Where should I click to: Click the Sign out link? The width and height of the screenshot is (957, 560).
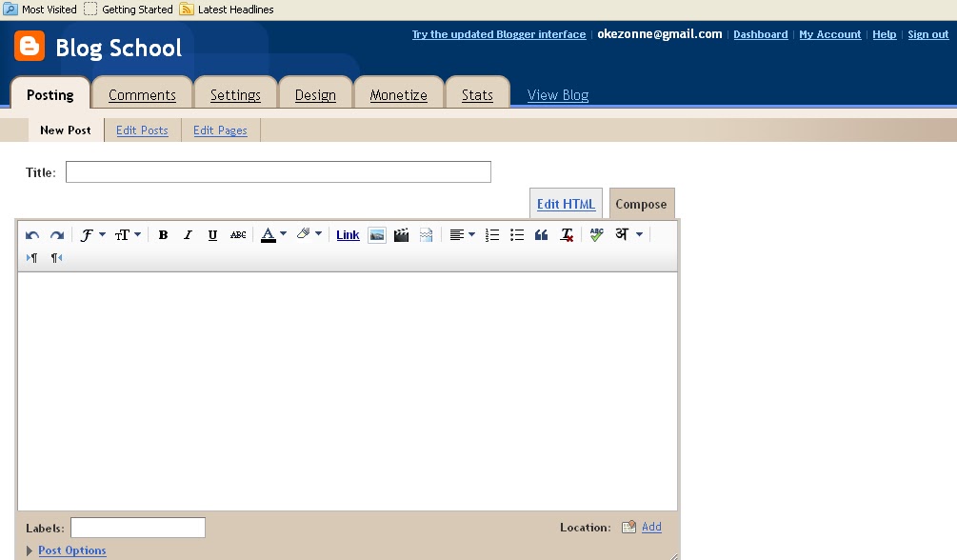pos(928,34)
